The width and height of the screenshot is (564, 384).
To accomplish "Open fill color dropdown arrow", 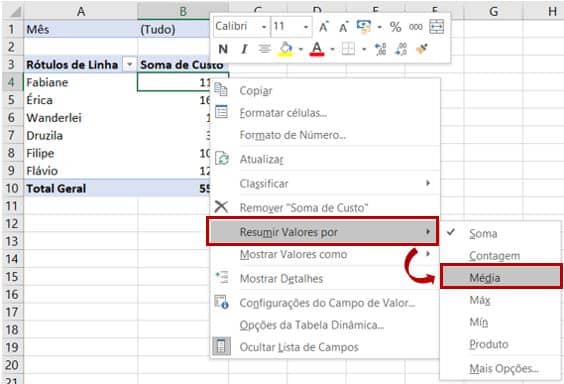I will (301, 49).
